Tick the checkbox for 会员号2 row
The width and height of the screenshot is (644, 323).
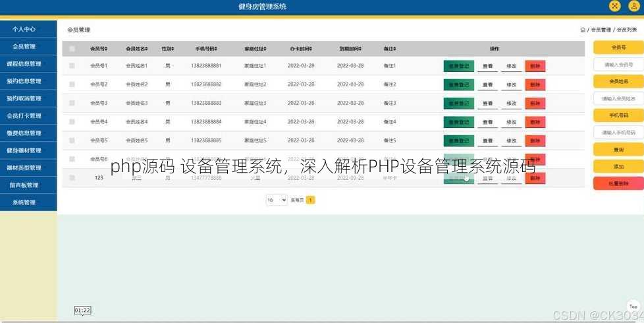[72, 84]
